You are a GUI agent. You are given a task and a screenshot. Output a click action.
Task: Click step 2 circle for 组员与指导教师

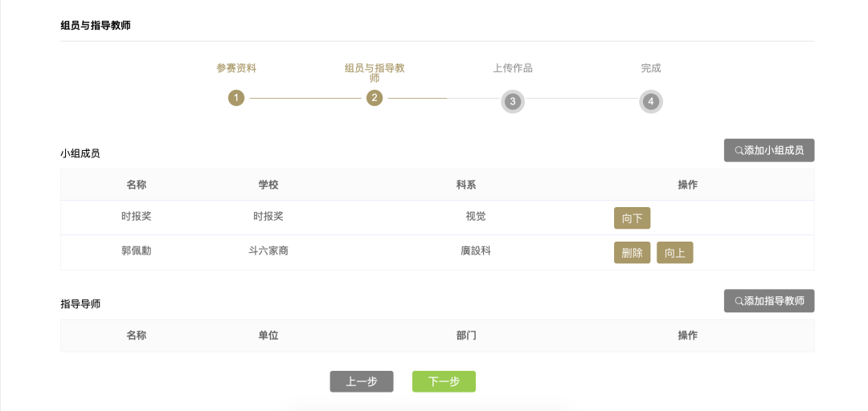[375, 99]
